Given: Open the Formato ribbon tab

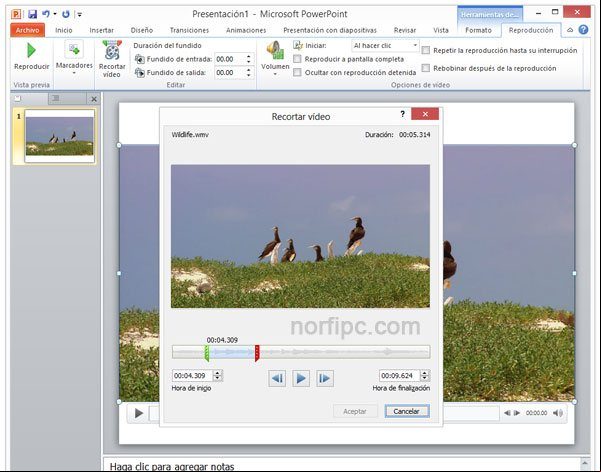Looking at the screenshot, I should coord(478,30).
